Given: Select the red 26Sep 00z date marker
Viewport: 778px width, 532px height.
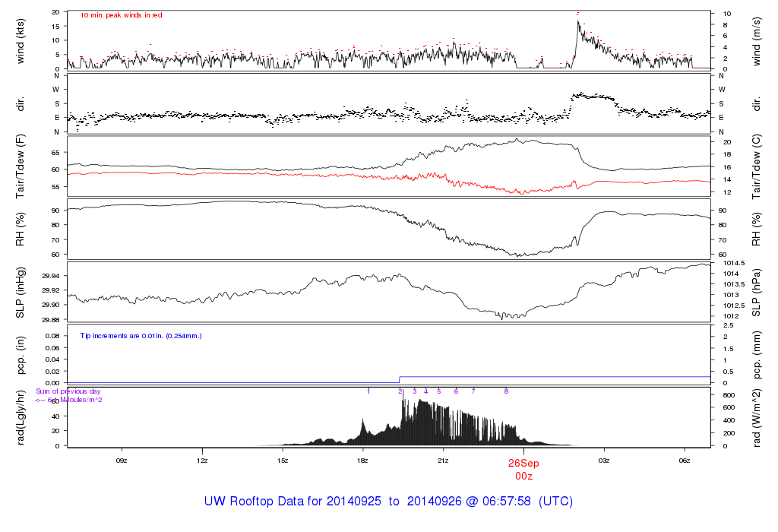Looking at the screenshot, I should point(523,467).
